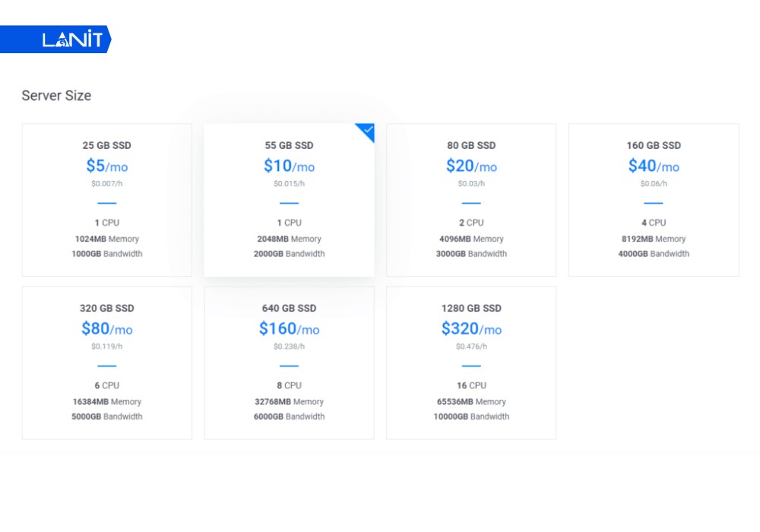This screenshot has height=532, width=760.
Task: Click the LANIT logo
Action: pos(71,40)
